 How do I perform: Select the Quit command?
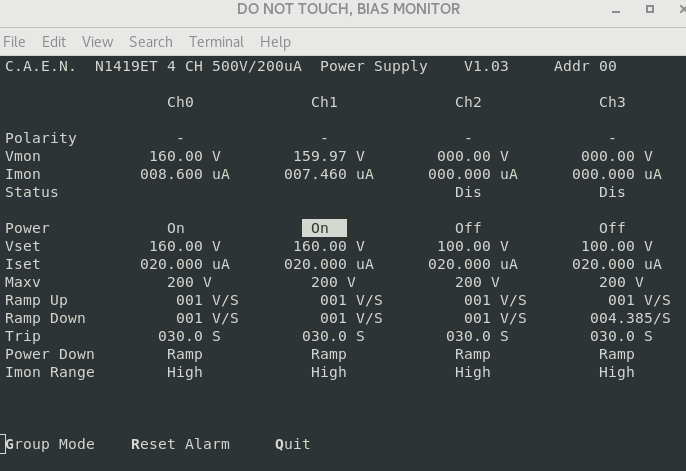pyautogui.click(x=293, y=444)
